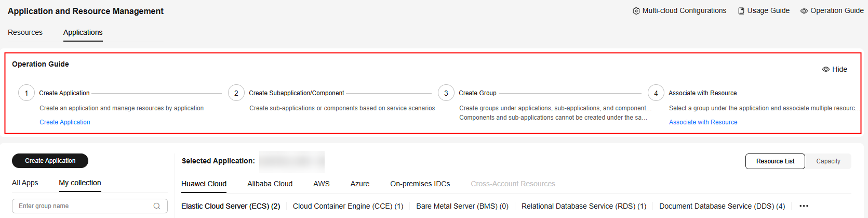Hide the Operation Guide panel

coord(835,69)
